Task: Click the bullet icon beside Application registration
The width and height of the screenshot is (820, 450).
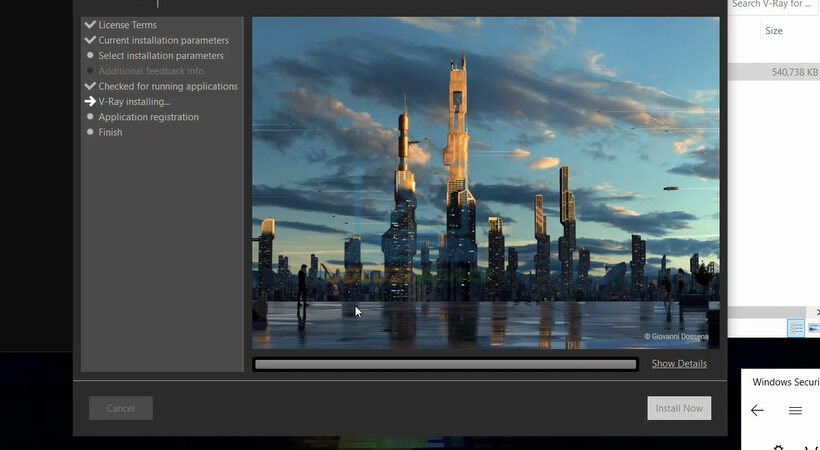Action: pyautogui.click(x=90, y=117)
